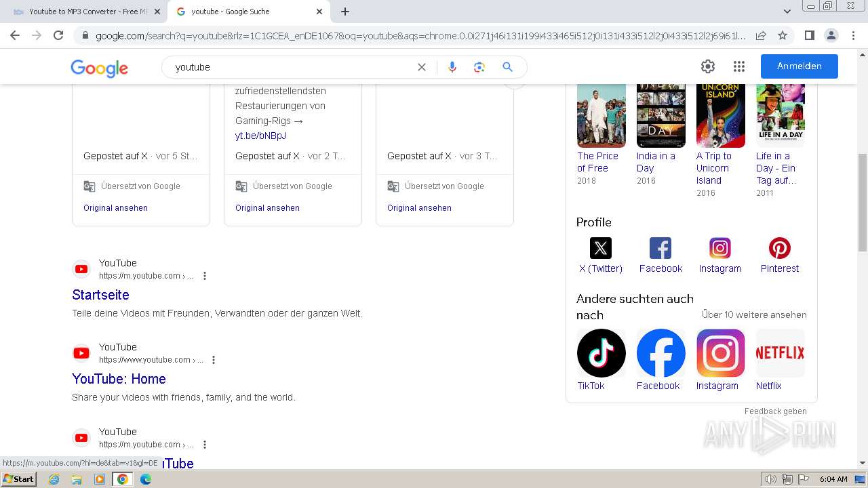Open the tab search chevron
868x488 pixels.
(x=787, y=12)
